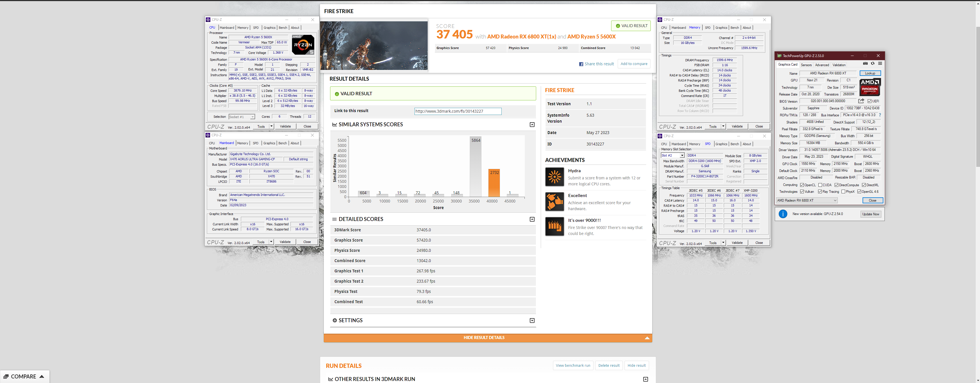This screenshot has height=383, width=980.
Task: Open AMD Radeon RX 6800 XT GPU dropdown
Action: pos(806,201)
